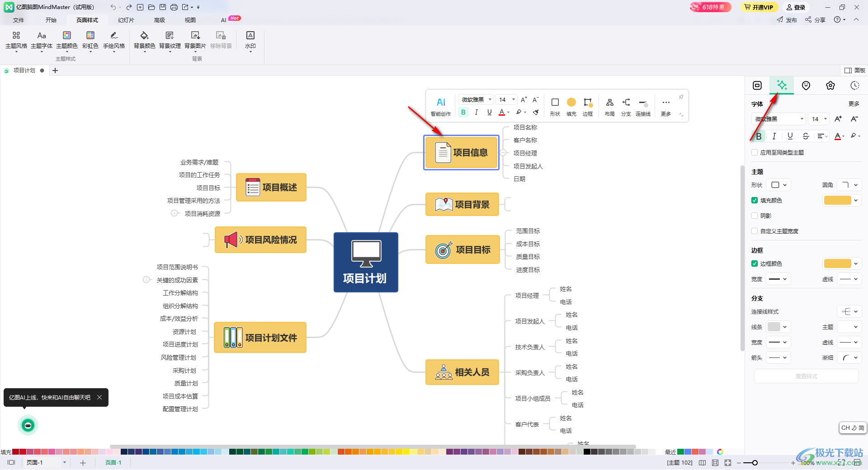Add a new document tab with plus
Viewport: 868px width, 470px height.
point(55,70)
